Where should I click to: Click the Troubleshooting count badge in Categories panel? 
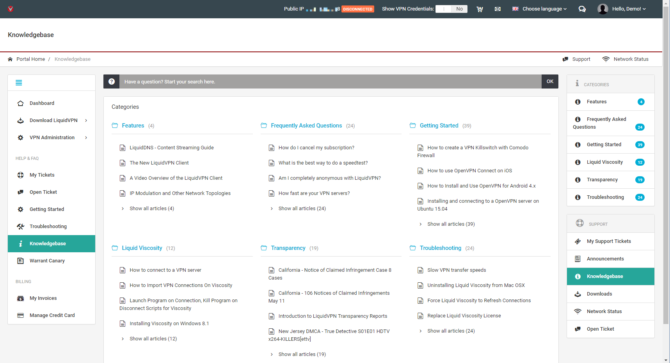click(x=640, y=197)
